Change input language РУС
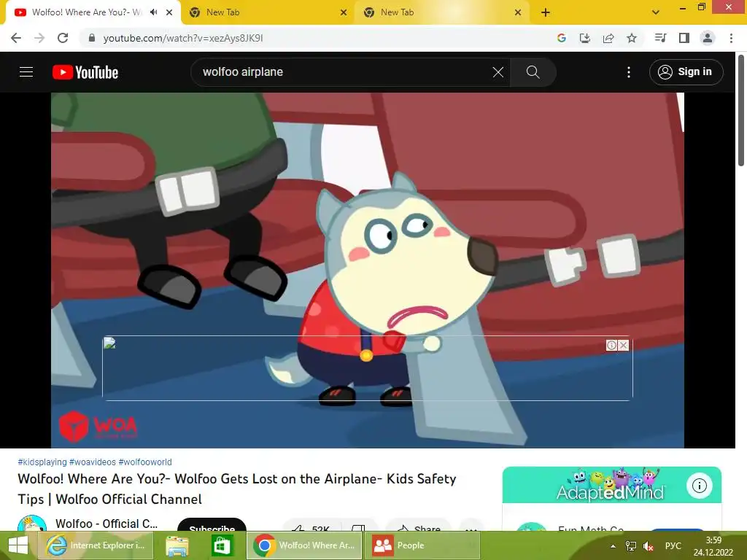 (x=673, y=545)
